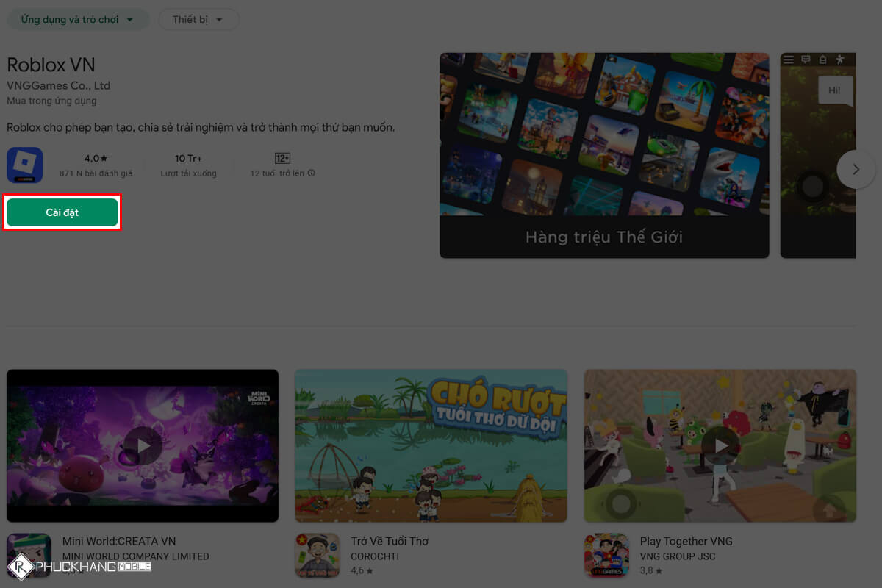Click the Trở Về Tuổi Thơ app icon
The height and width of the screenshot is (588, 882).
click(318, 555)
